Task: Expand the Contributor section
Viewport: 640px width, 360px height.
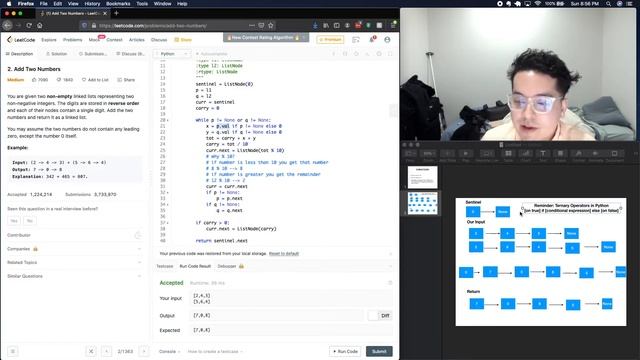Action: [74, 235]
